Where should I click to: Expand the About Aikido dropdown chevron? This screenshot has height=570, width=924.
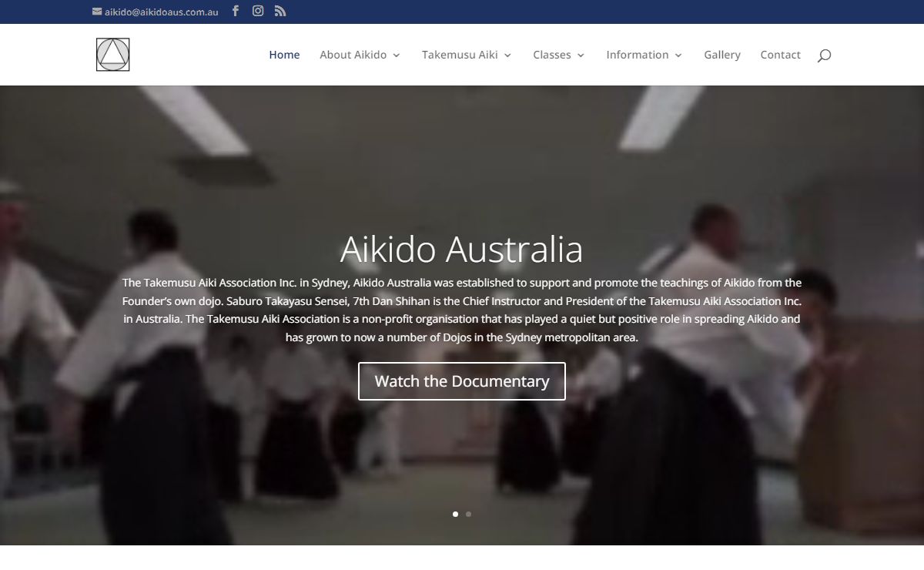[x=397, y=55]
